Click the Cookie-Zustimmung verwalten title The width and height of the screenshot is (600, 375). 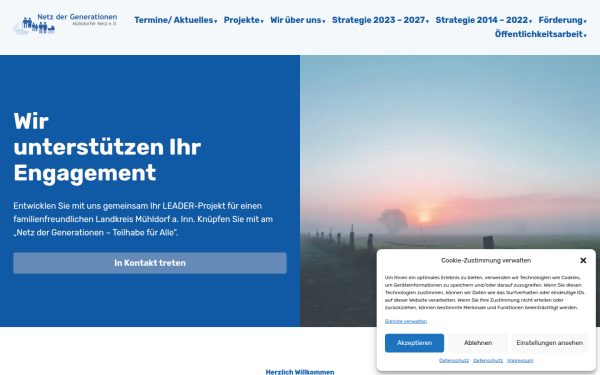(x=486, y=261)
